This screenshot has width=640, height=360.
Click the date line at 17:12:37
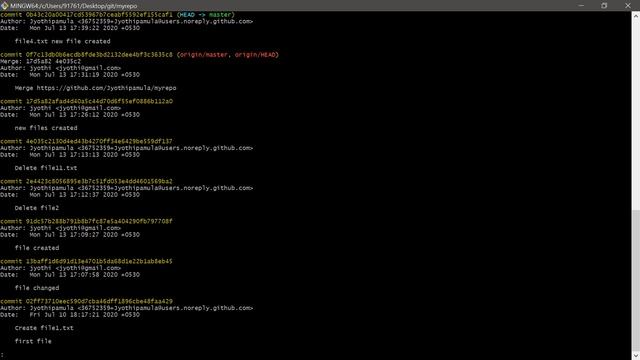pyautogui.click(x=70, y=195)
